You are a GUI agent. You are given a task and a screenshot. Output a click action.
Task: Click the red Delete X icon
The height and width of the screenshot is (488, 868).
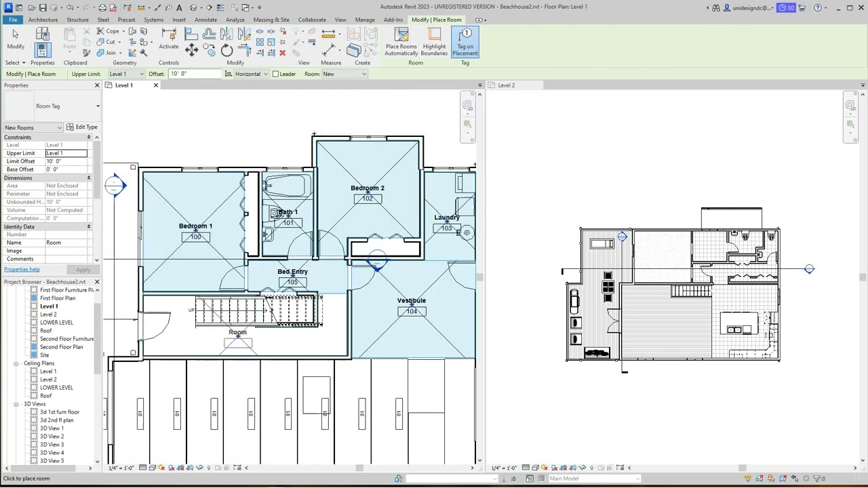pos(283,52)
